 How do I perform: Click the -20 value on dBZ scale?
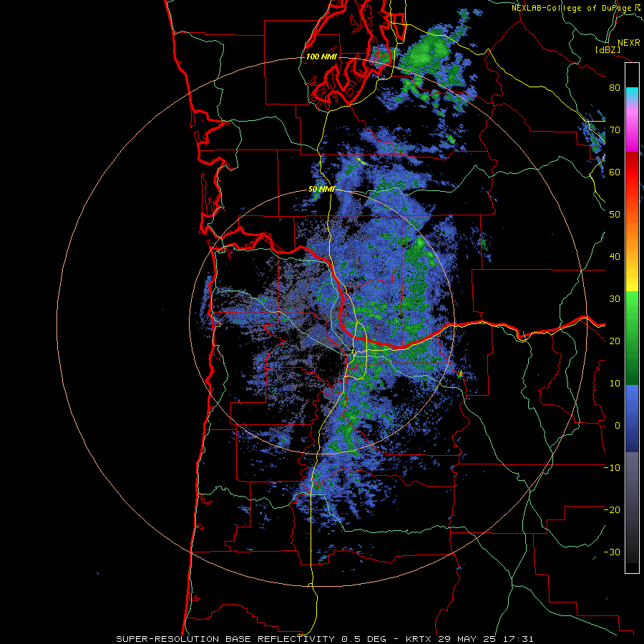612,510
